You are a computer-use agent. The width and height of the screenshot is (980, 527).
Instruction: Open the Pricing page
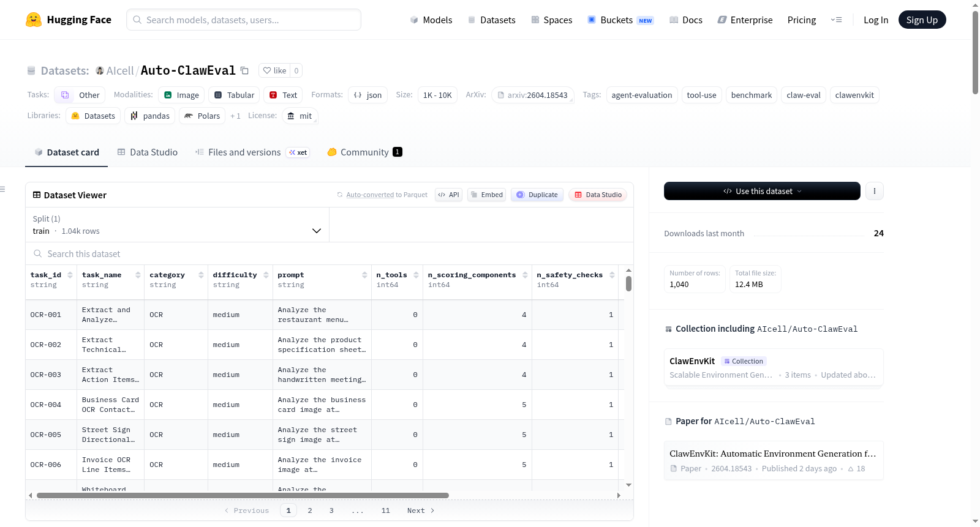(802, 20)
